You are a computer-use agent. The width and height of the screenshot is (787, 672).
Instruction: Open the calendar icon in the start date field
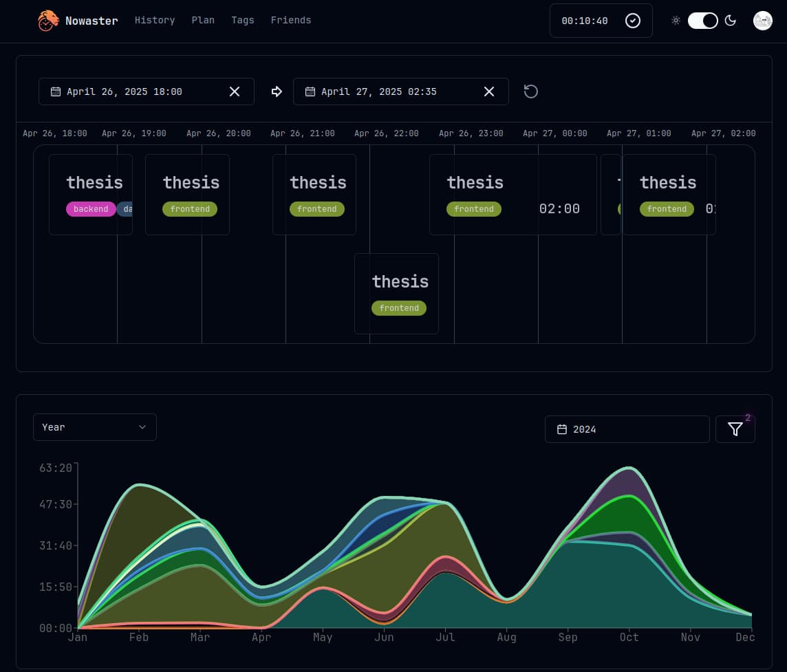coord(56,91)
